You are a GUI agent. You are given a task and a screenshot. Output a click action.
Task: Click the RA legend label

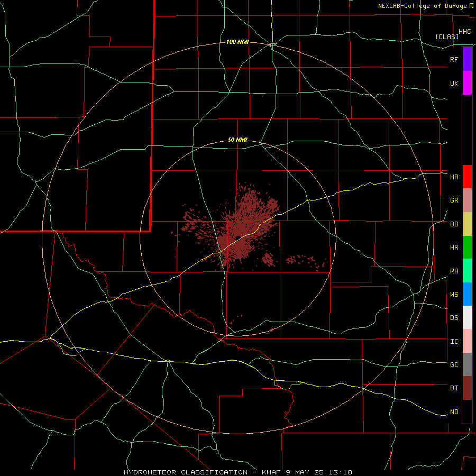tap(454, 271)
